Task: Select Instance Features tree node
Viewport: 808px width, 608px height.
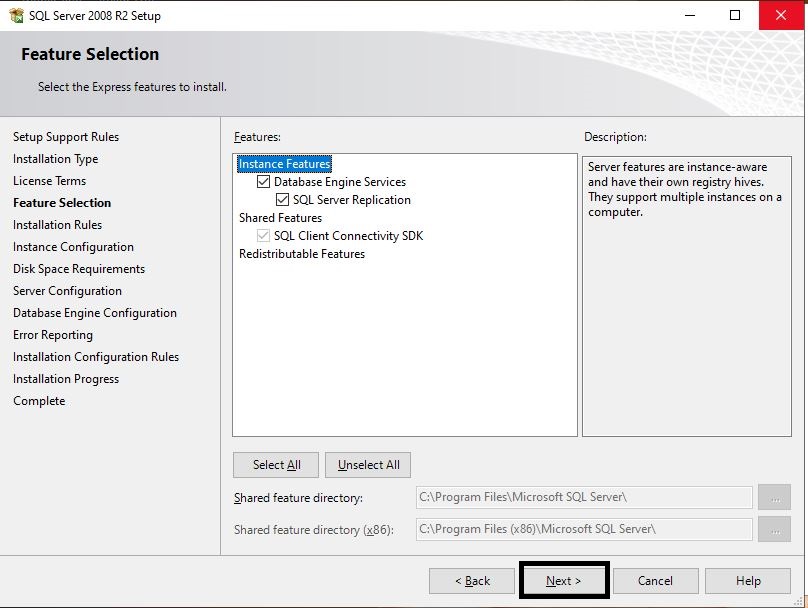Action: tap(284, 164)
